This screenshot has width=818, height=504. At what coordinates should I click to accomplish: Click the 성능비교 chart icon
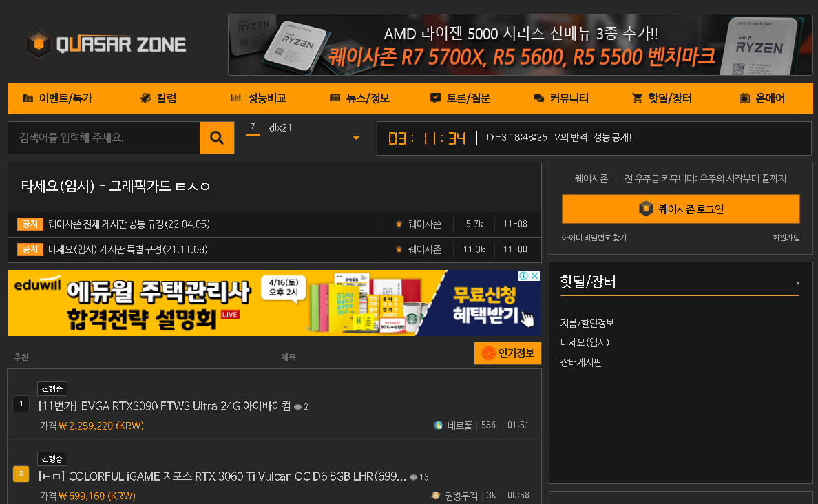[236, 98]
